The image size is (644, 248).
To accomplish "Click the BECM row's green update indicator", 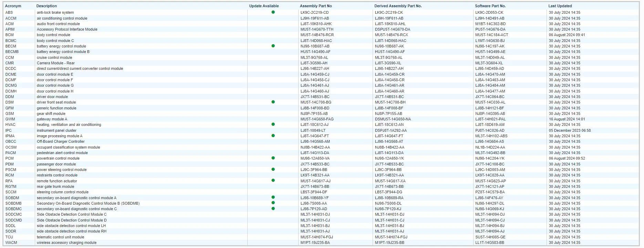I will [273, 46].
